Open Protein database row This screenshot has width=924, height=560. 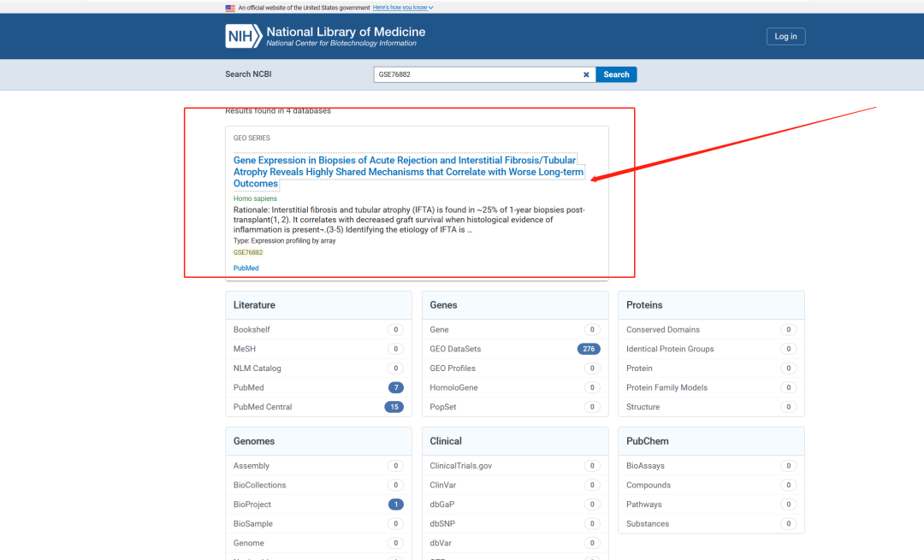click(711, 368)
